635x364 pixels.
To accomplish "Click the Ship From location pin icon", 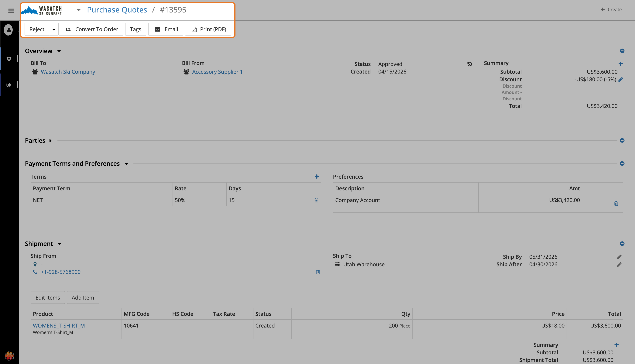I will click(35, 265).
